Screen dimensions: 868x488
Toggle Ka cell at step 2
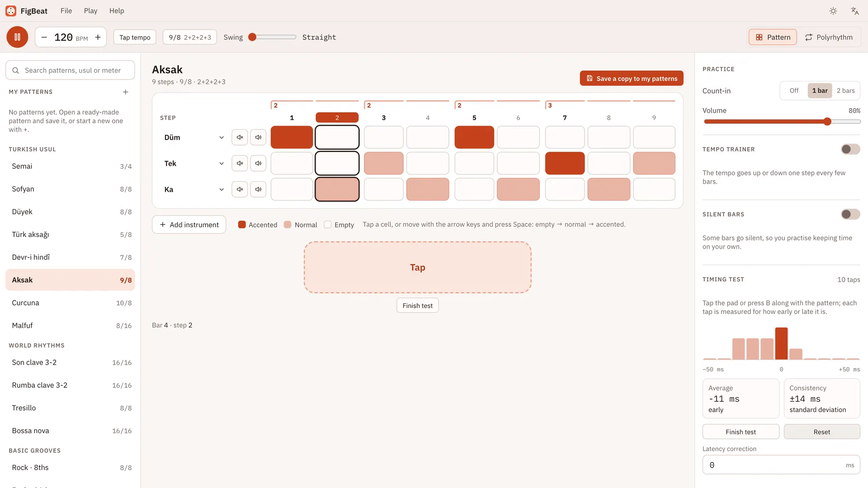click(337, 189)
